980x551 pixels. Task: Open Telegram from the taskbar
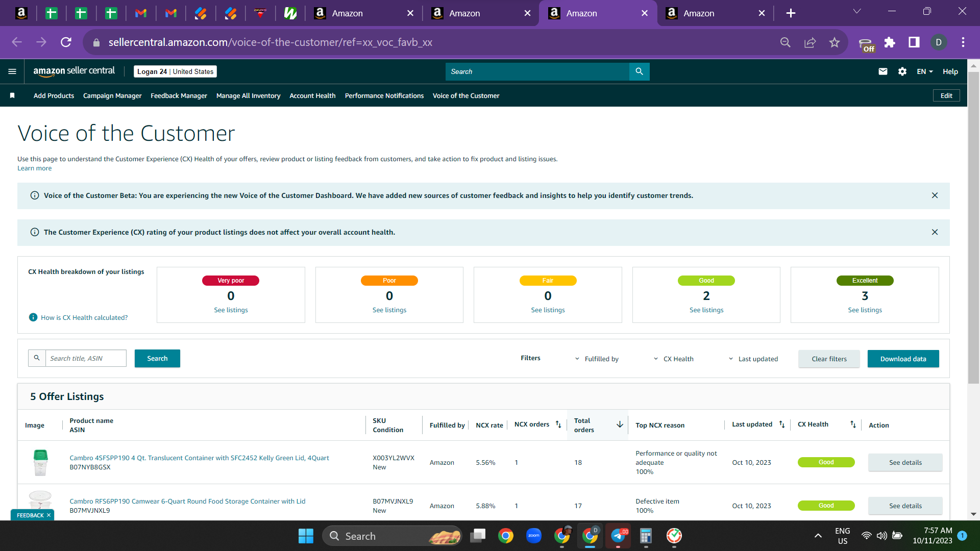click(x=618, y=536)
